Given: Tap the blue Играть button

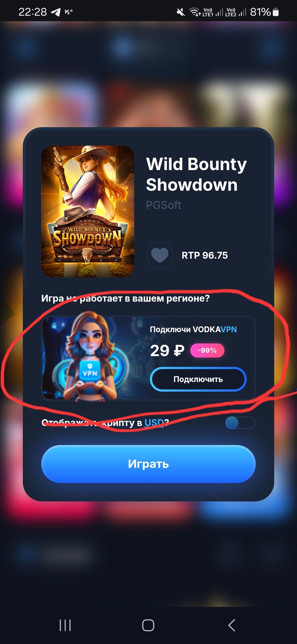Looking at the screenshot, I should click(148, 464).
